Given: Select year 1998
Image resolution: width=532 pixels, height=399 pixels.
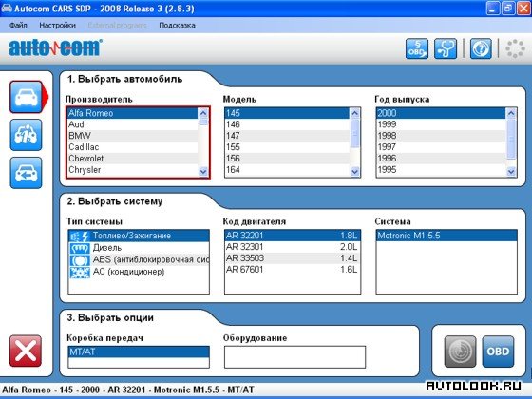Looking at the screenshot, I should coord(441,136).
